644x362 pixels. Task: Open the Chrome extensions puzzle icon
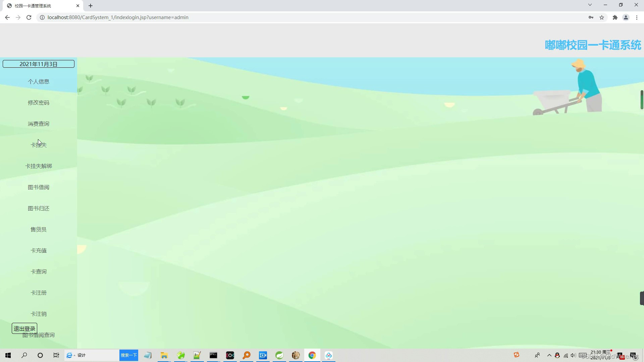pos(615,17)
